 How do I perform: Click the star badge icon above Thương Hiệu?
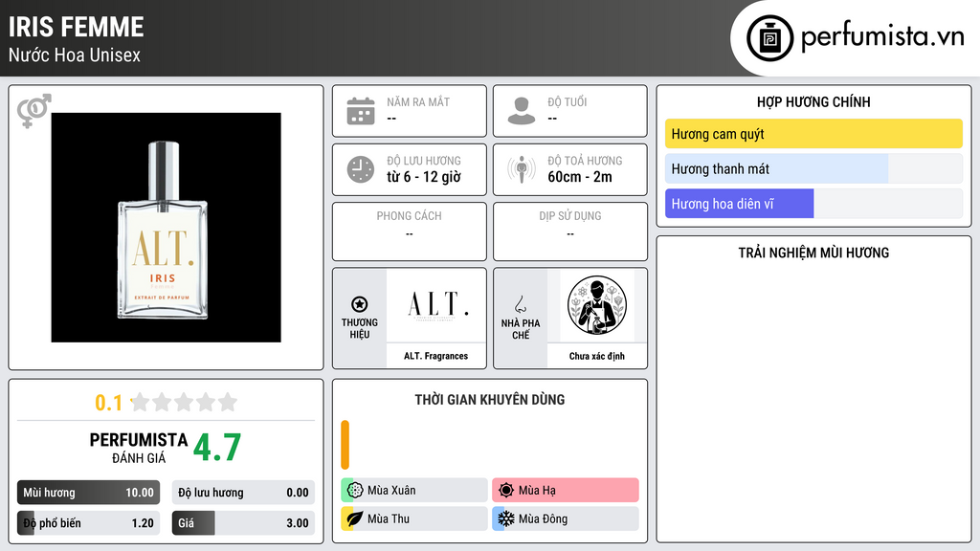(x=360, y=304)
